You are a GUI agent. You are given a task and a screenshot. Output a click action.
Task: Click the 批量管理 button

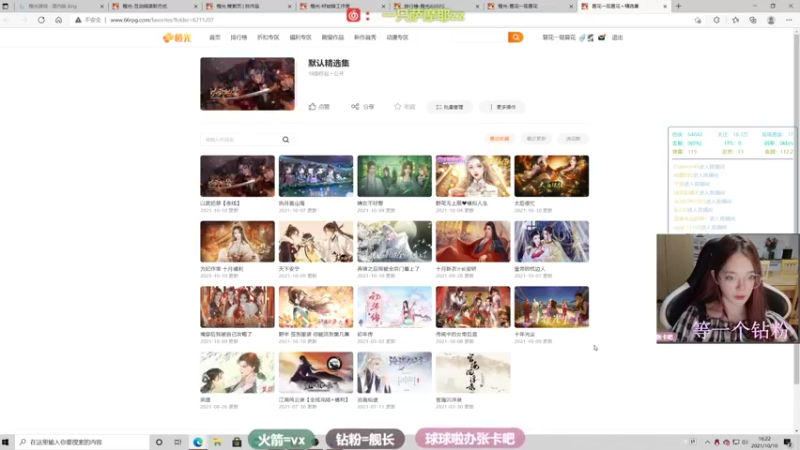coord(449,107)
